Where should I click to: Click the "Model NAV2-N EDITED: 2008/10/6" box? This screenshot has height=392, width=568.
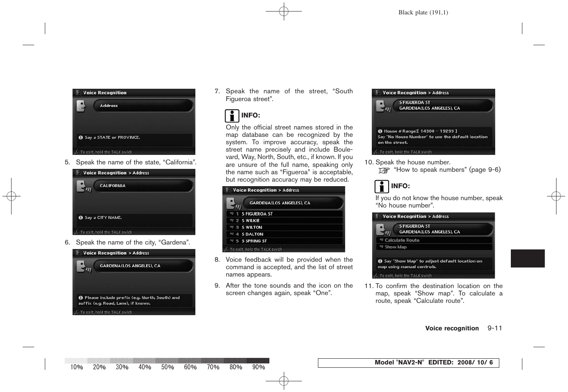(408, 363)
